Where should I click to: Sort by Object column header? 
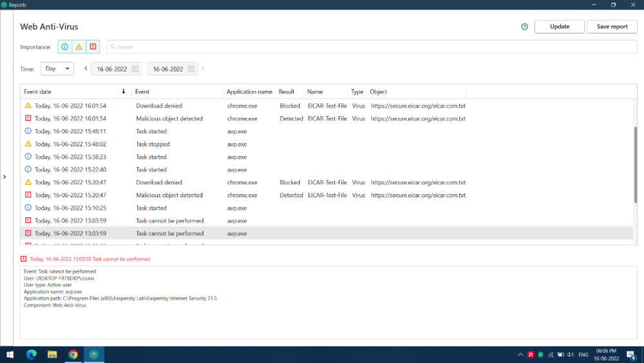tap(416, 92)
